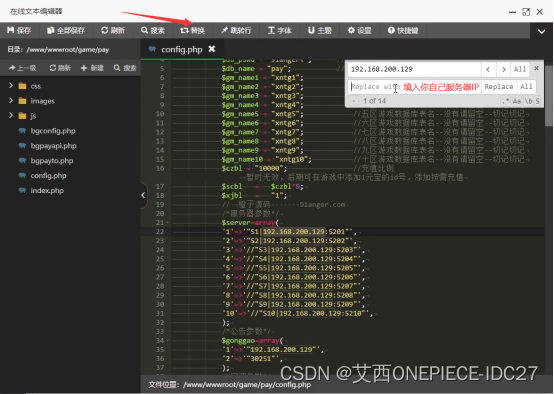Click 全部保存 (save all) in the toolbar
554x394 pixels.
(66, 30)
